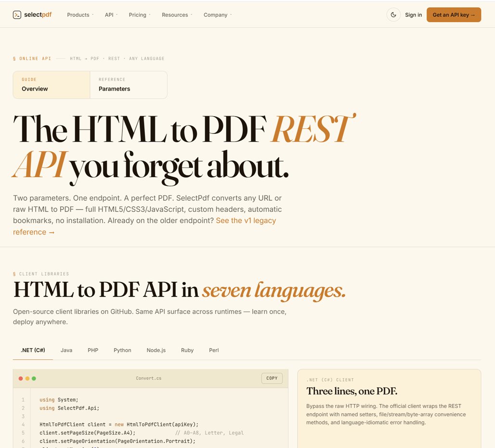
Task: Click the '.NET (C#) CLIENT' card label
Action: pyautogui.click(x=330, y=380)
